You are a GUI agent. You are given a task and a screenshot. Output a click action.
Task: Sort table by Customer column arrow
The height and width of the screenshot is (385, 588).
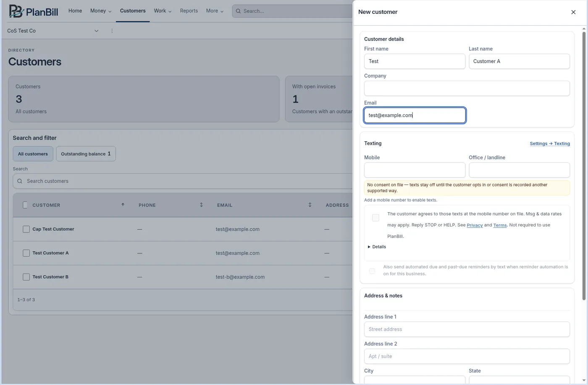pos(123,205)
